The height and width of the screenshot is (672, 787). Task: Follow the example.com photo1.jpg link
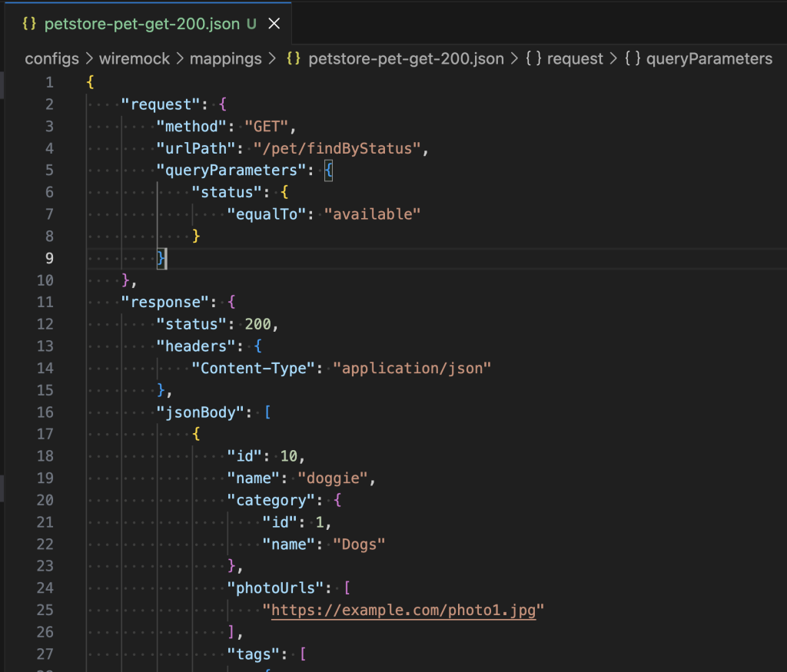click(x=403, y=610)
